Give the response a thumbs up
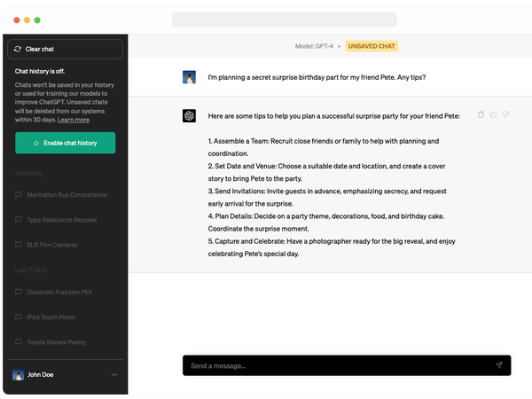This screenshot has height=399, width=532. (494, 114)
